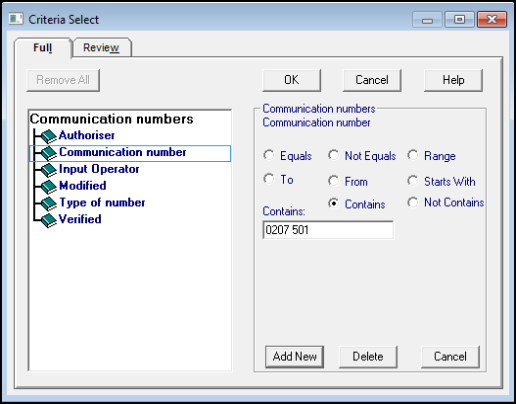Click the Delete button
The height and width of the screenshot is (404, 516).
(368, 357)
